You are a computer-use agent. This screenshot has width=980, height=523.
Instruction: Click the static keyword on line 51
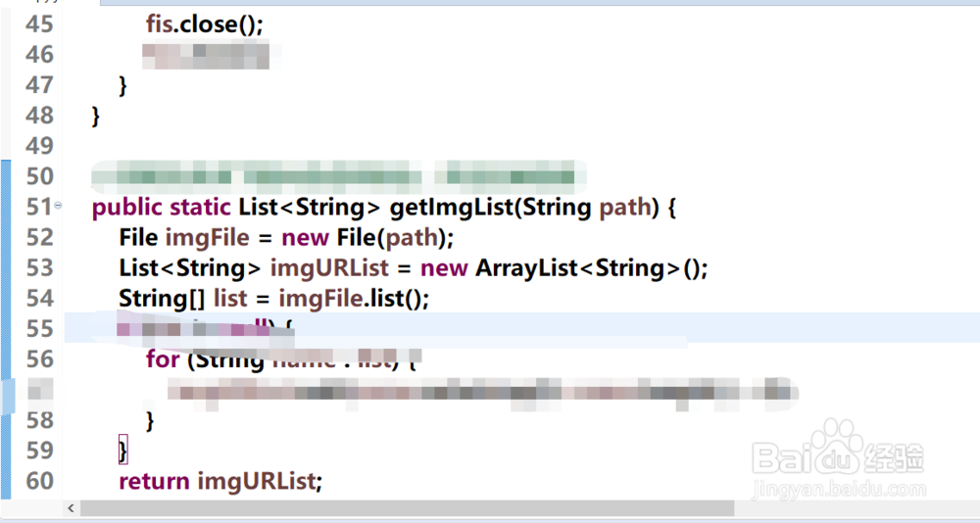(202, 208)
